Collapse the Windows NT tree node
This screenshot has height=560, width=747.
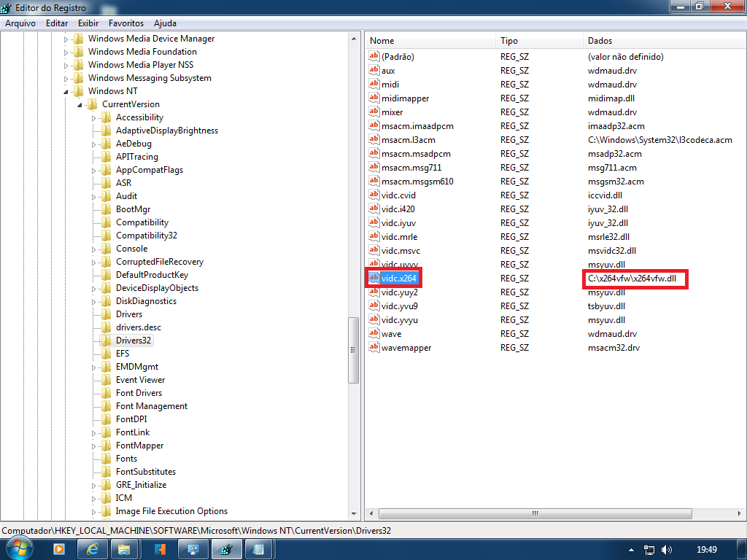coord(66,91)
